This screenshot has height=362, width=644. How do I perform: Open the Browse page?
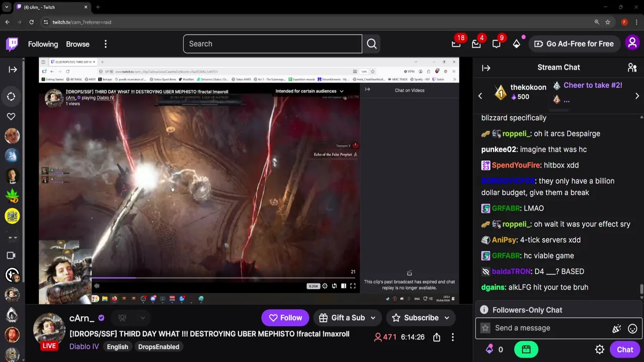click(77, 44)
